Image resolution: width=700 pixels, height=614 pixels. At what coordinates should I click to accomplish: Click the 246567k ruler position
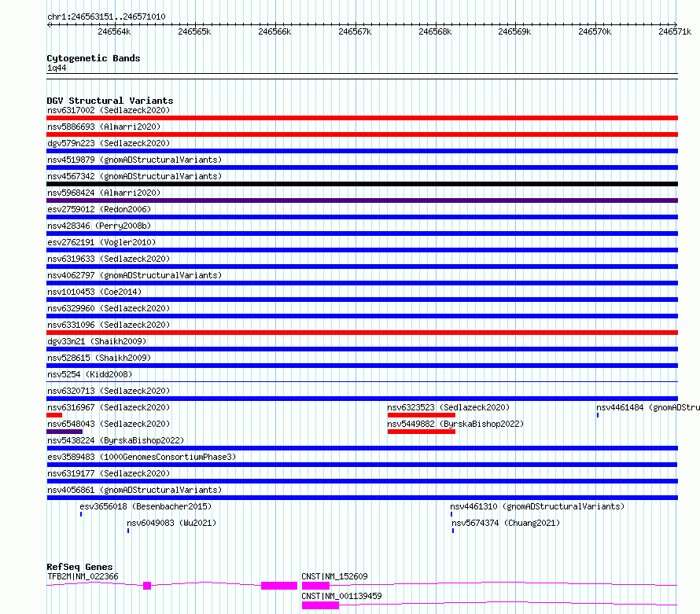tap(355, 31)
